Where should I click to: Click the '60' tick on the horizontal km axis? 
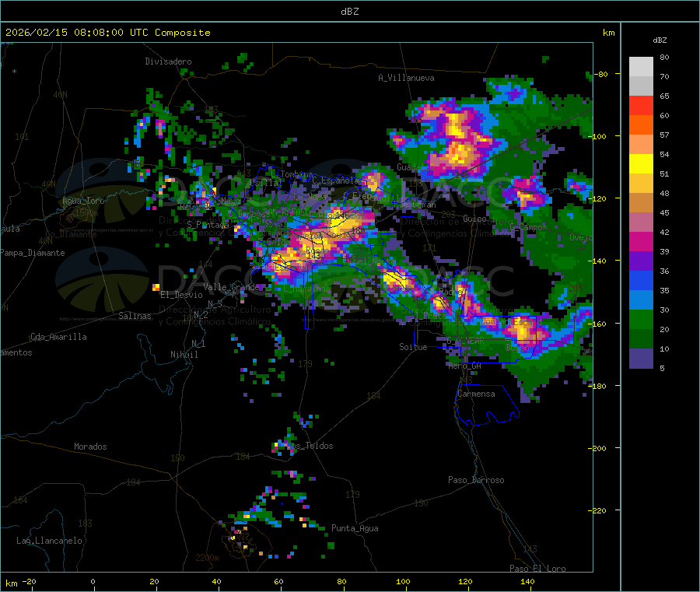278,581
